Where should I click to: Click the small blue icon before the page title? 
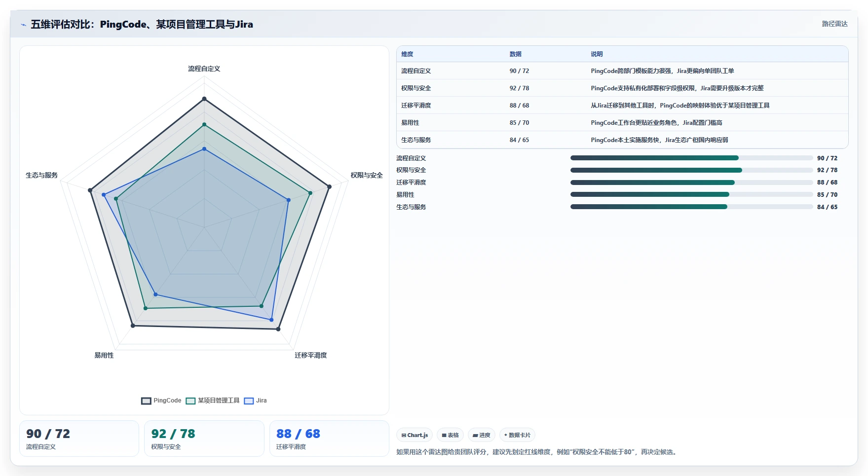[x=23, y=25]
